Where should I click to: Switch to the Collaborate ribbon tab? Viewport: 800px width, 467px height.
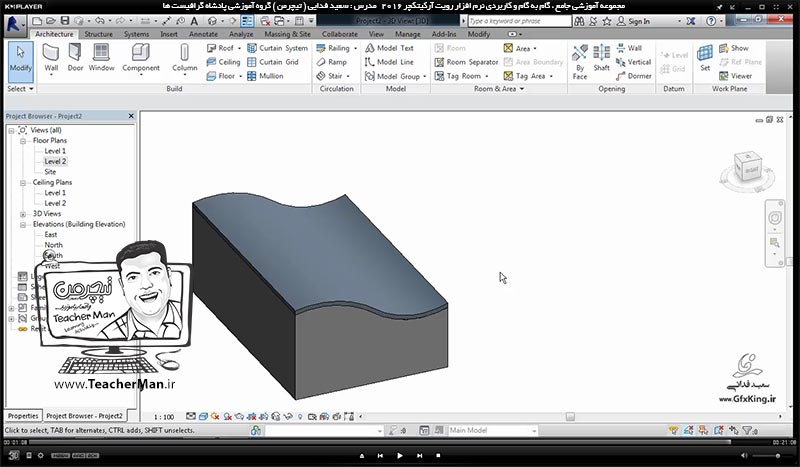(339, 34)
